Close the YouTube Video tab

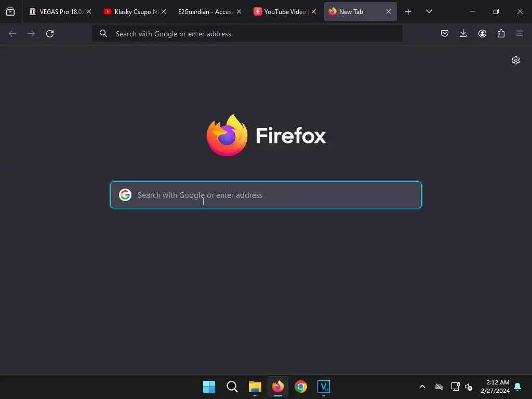pos(314,11)
